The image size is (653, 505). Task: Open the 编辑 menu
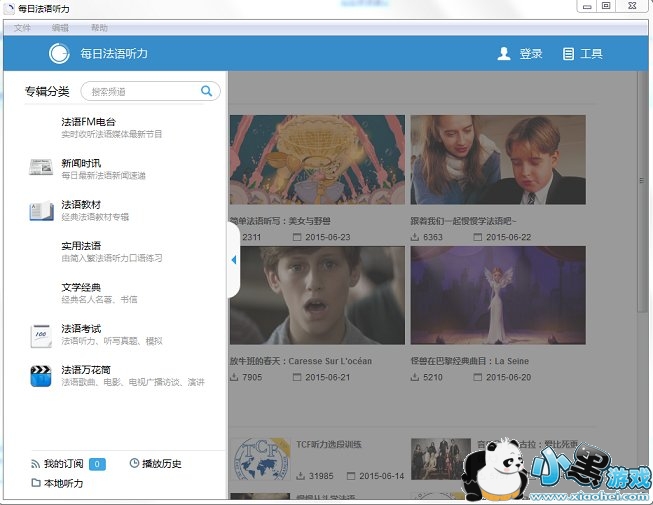pos(60,28)
